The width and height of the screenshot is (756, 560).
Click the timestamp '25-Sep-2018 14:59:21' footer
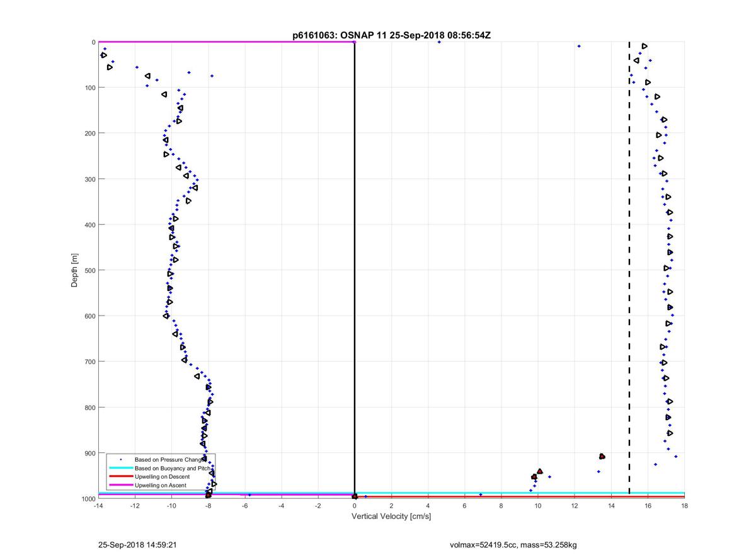[137, 544]
